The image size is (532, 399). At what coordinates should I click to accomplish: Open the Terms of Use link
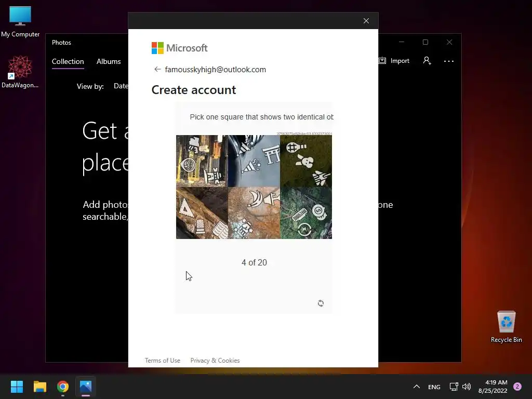pyautogui.click(x=163, y=361)
